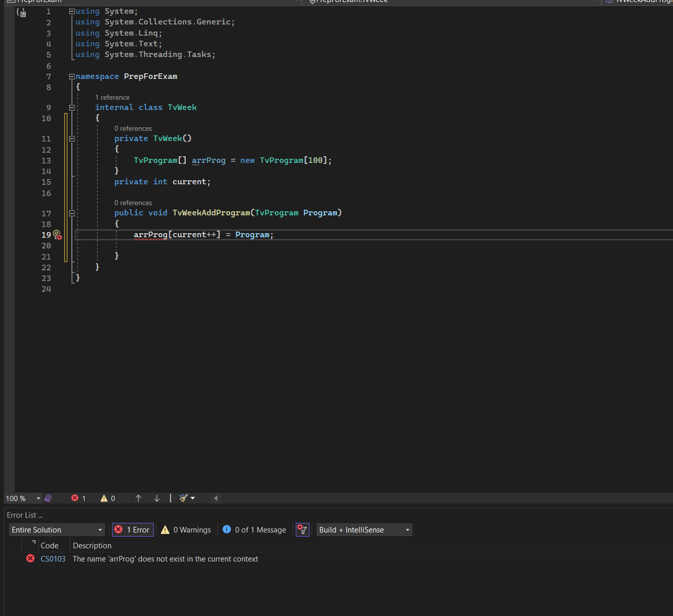Toggle the 1 Error filter button

coord(133,530)
